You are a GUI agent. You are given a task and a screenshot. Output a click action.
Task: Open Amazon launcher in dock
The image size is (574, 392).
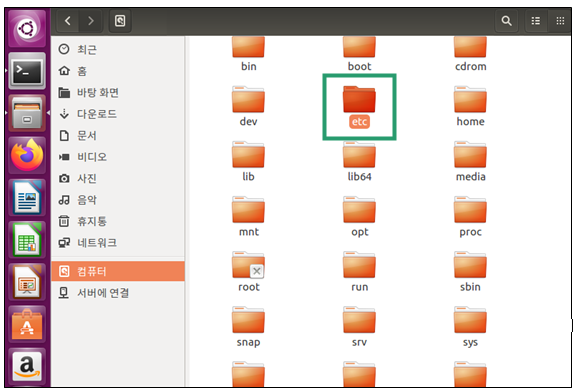(x=27, y=366)
